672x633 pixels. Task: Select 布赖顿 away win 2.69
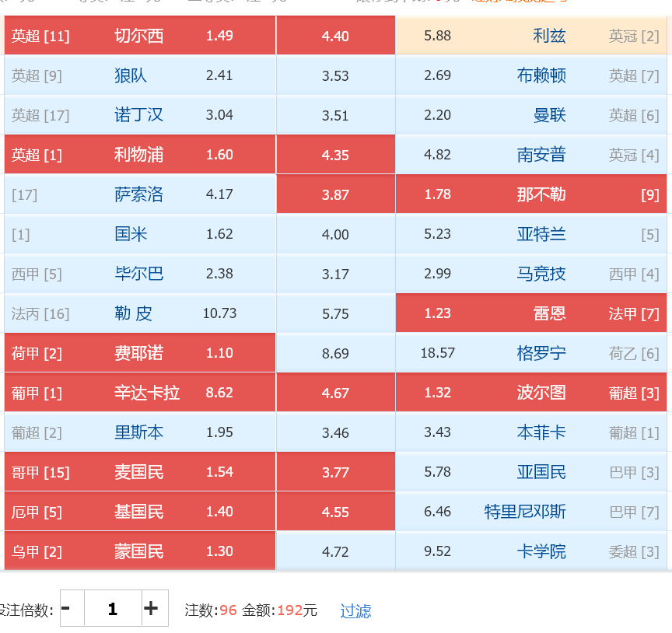pos(531,75)
